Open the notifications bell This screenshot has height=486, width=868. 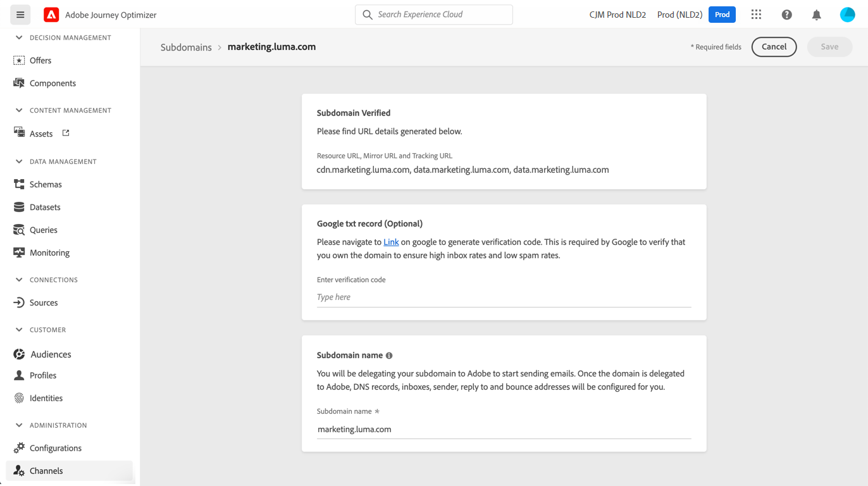click(x=817, y=15)
